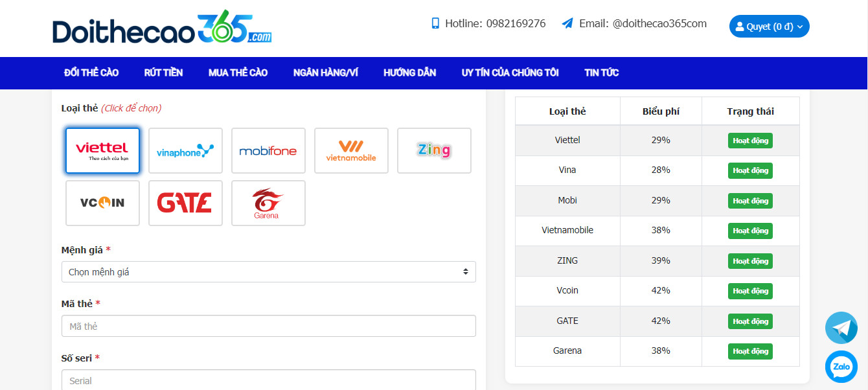Click Hoạt động badge in Vina row
Screen dimensions: 868x390
coord(750,170)
